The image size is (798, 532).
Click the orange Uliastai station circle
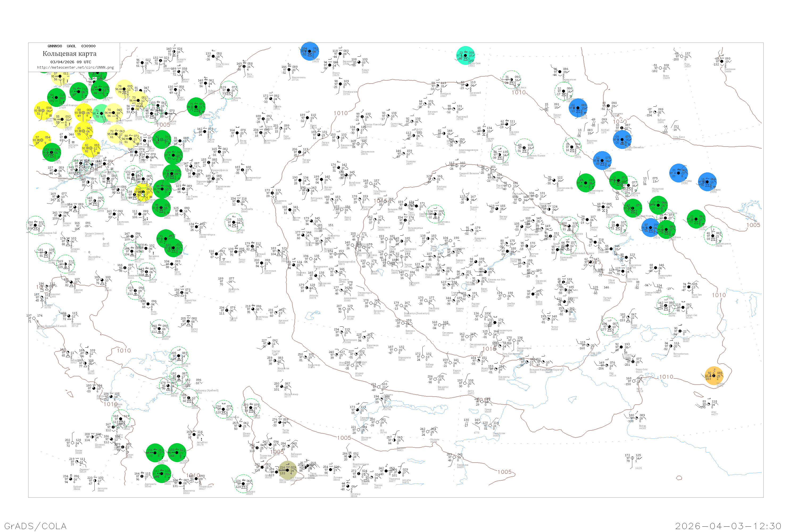pyautogui.click(x=713, y=376)
